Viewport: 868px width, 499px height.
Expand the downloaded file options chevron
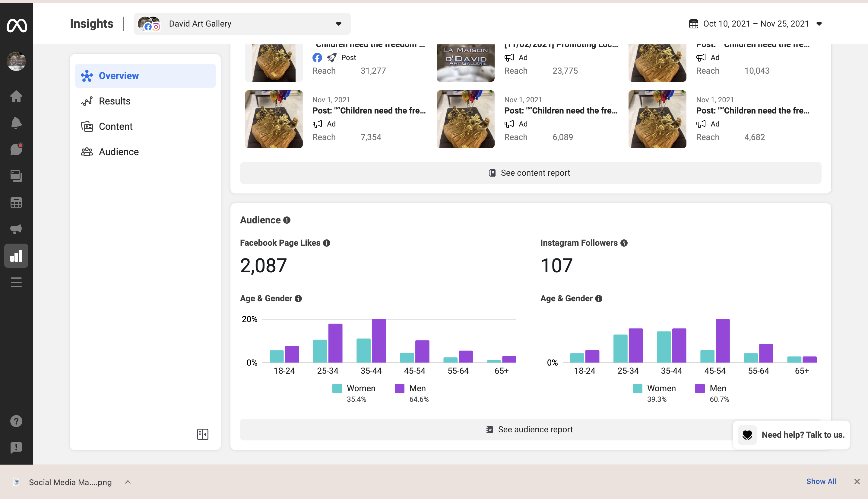(x=128, y=482)
